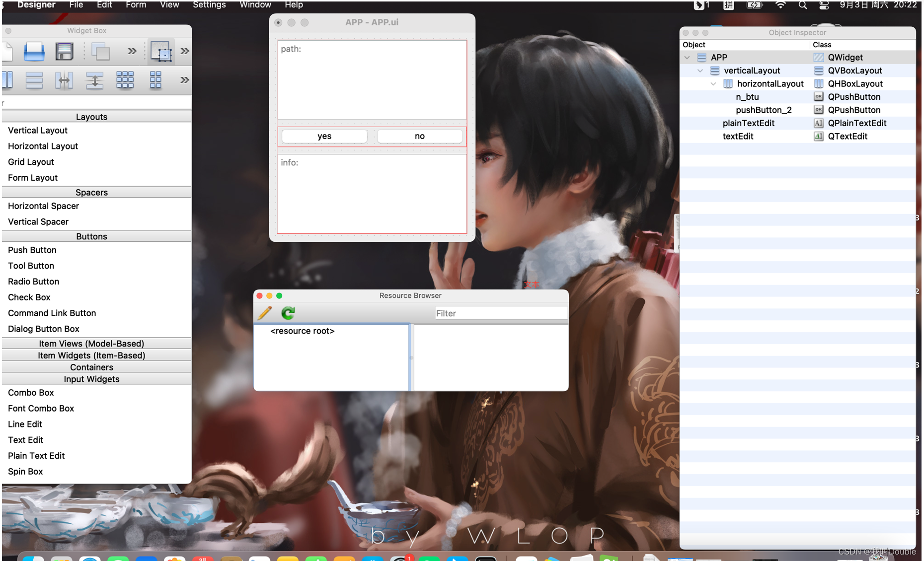Click the yes button in form

pos(324,136)
